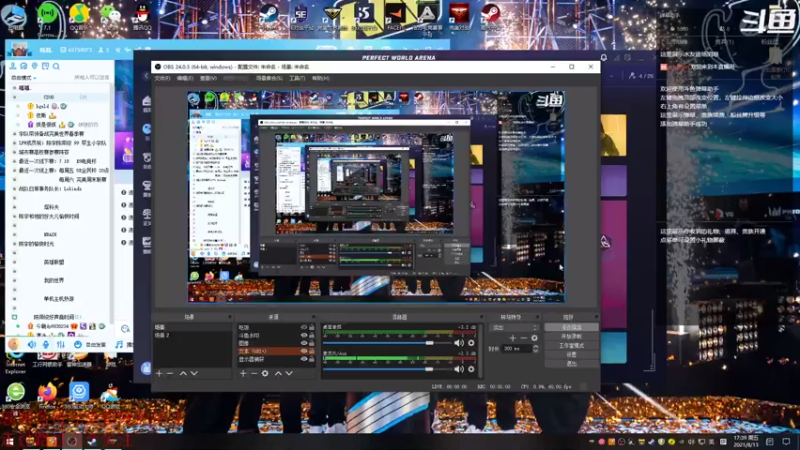Toggle visibility of first source 吃鸡

coord(304,328)
